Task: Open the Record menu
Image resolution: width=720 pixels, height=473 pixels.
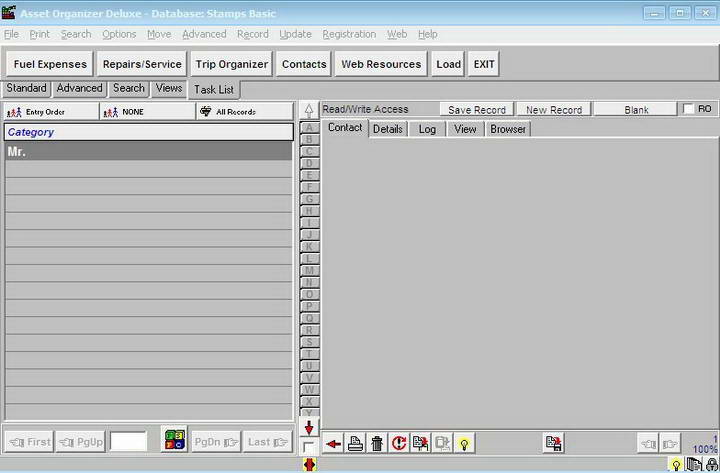Action: pyautogui.click(x=253, y=34)
